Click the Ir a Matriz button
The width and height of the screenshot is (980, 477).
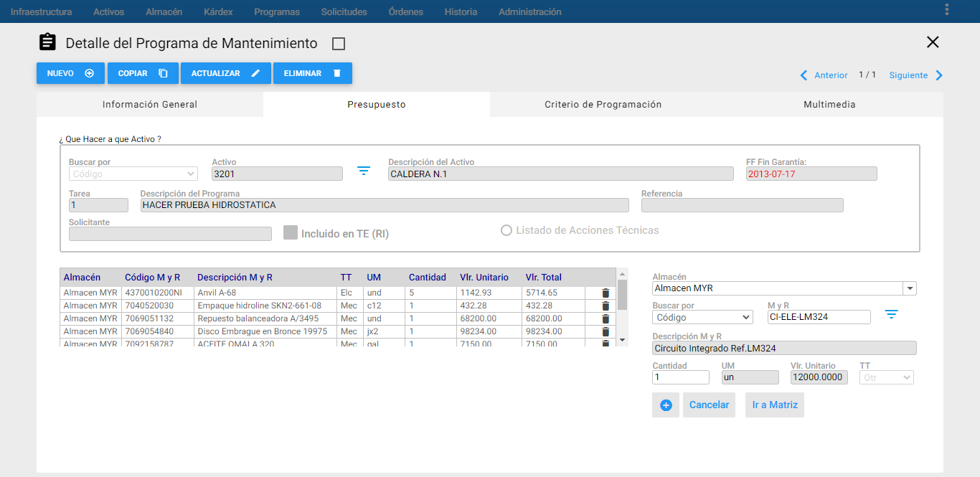(x=775, y=405)
